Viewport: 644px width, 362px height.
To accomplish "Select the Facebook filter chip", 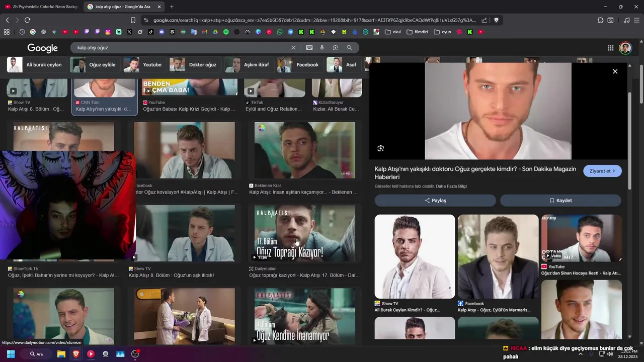I will point(299,64).
